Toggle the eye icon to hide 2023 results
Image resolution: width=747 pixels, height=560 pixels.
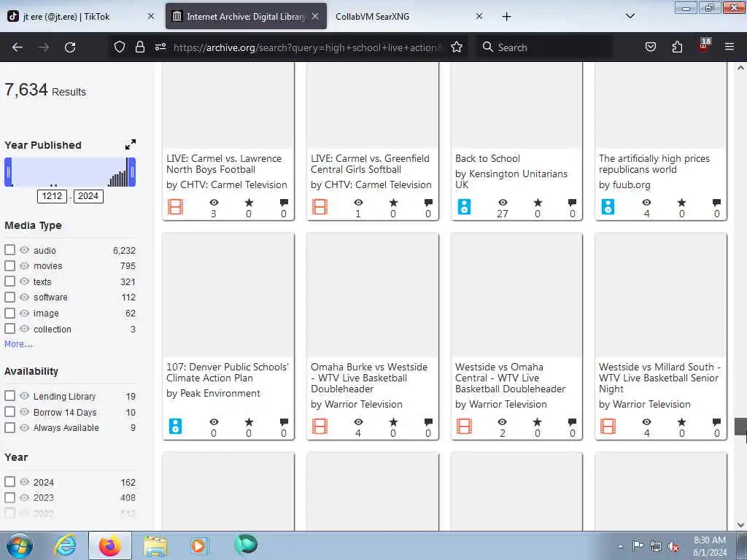click(x=24, y=497)
